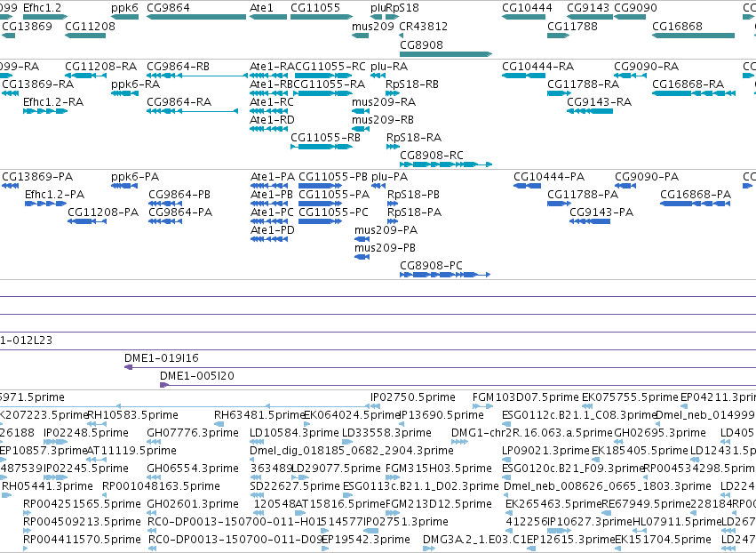Click the mus209-RB transcript label
This screenshot has width=756, height=553.
[383, 120]
